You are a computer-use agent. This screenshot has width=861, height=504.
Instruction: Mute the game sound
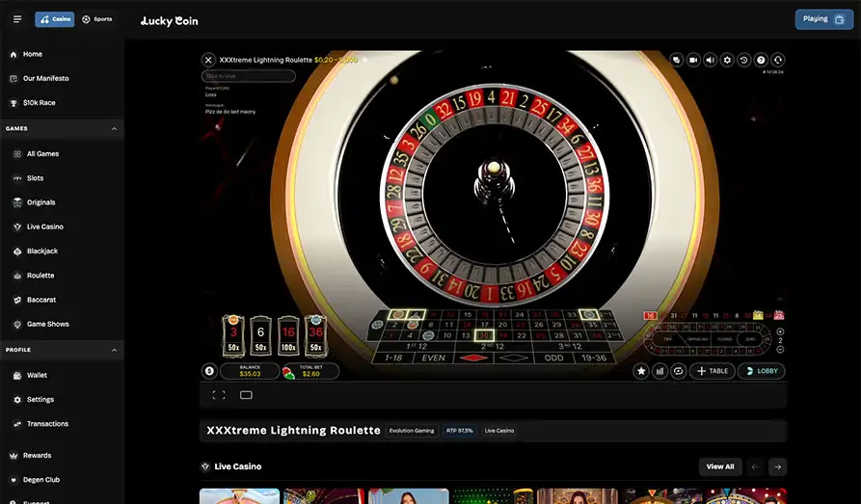point(711,60)
